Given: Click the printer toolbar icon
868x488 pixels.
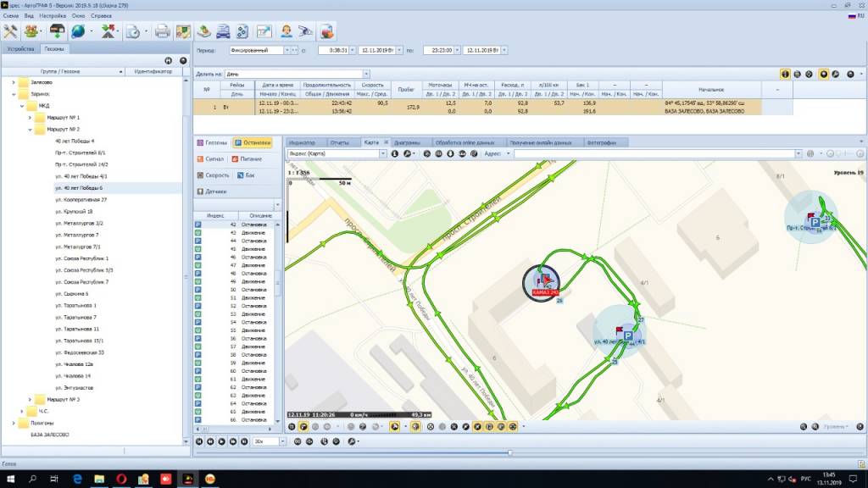Looking at the screenshot, I should (162, 31).
